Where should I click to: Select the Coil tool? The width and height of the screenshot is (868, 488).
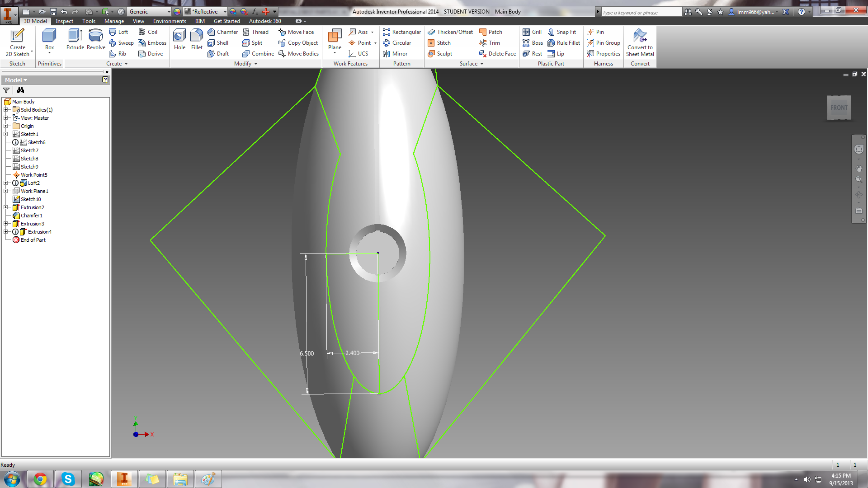pyautogui.click(x=148, y=32)
